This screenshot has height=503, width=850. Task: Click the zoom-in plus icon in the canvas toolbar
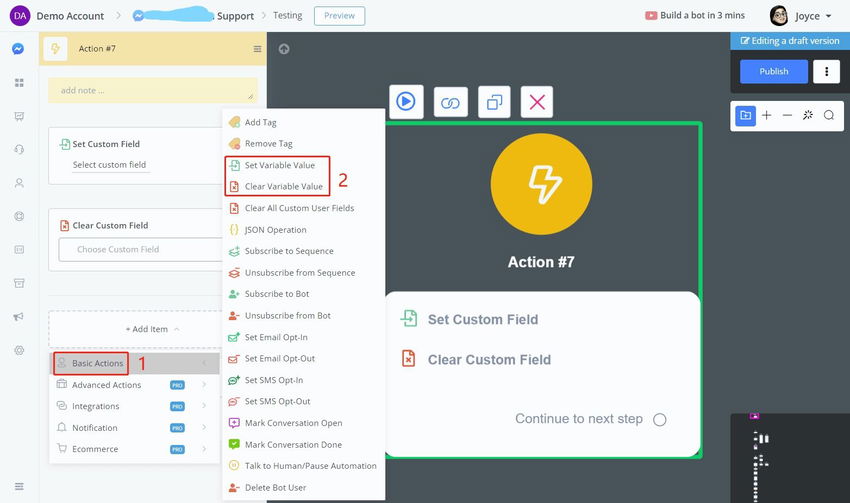point(767,115)
